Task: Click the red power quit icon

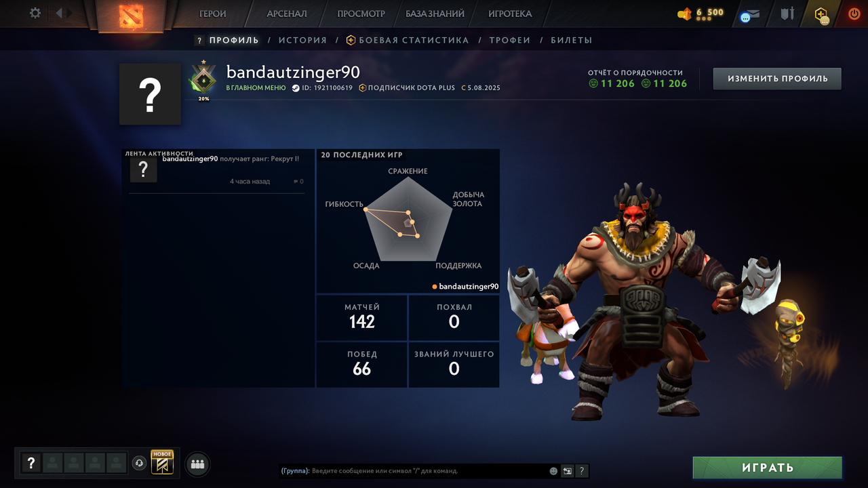Action: 854,14
